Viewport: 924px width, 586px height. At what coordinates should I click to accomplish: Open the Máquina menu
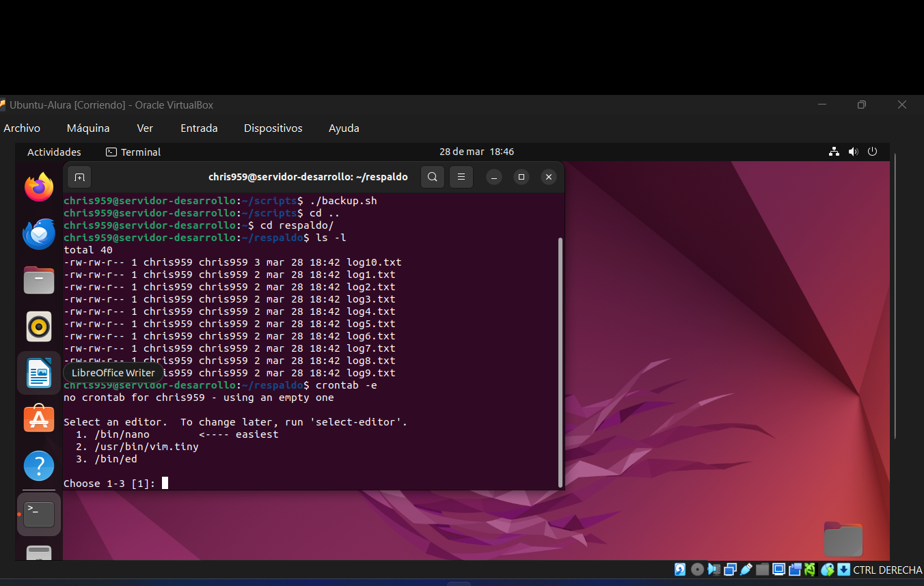[x=87, y=128]
